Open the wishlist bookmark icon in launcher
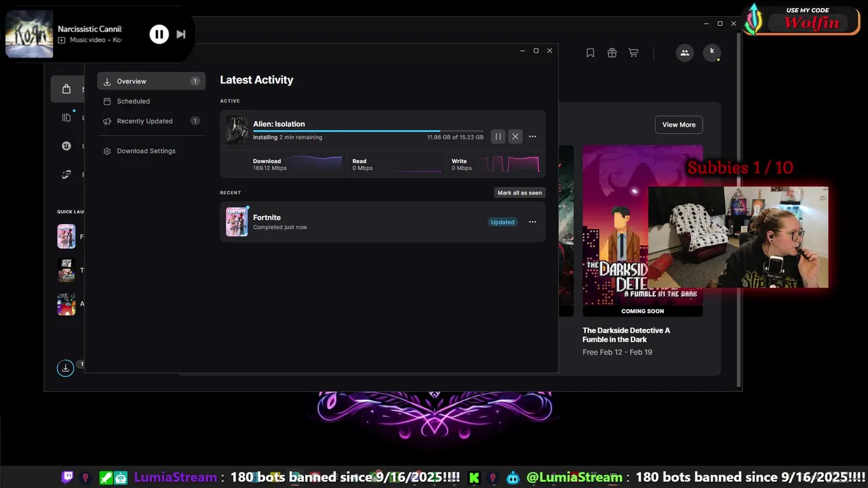Viewport: 868px width, 488px height. (590, 53)
